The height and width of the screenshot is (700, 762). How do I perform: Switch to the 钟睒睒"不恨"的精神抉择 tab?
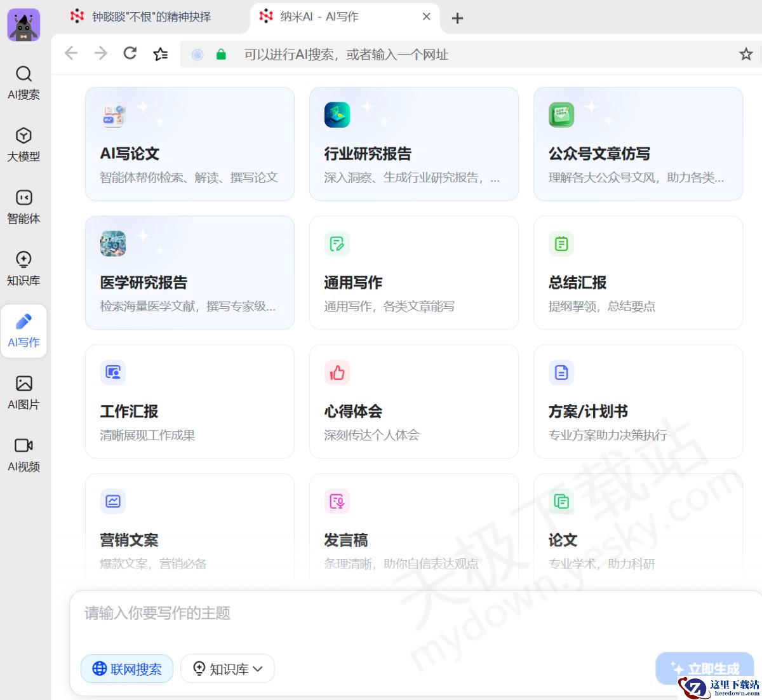click(151, 17)
